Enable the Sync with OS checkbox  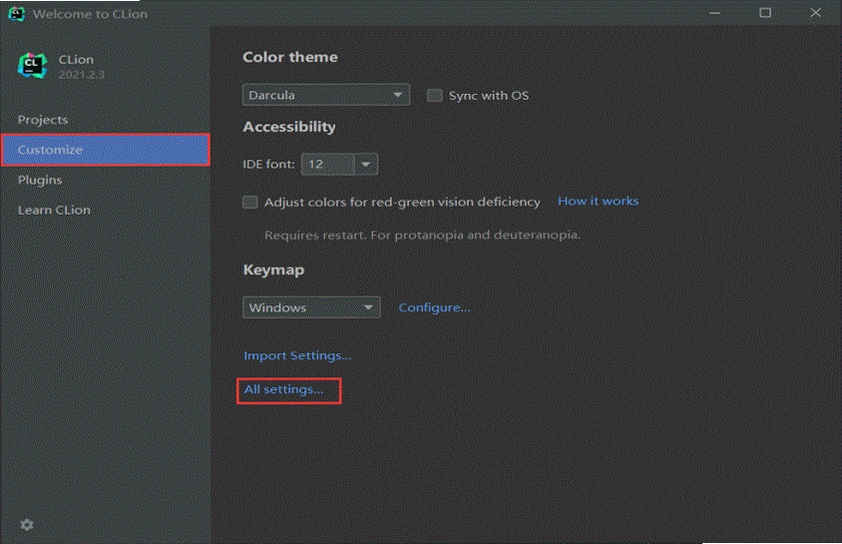tap(434, 96)
